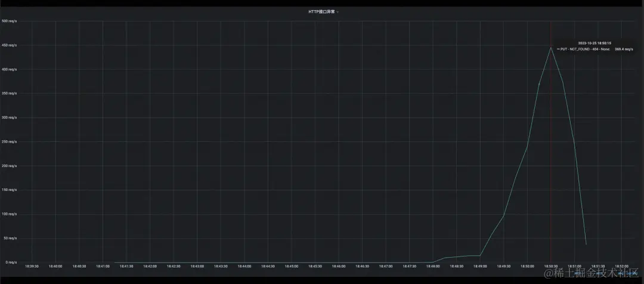Click the tooltip timestamp 2023-10-25 18:50:15

(x=595, y=43)
